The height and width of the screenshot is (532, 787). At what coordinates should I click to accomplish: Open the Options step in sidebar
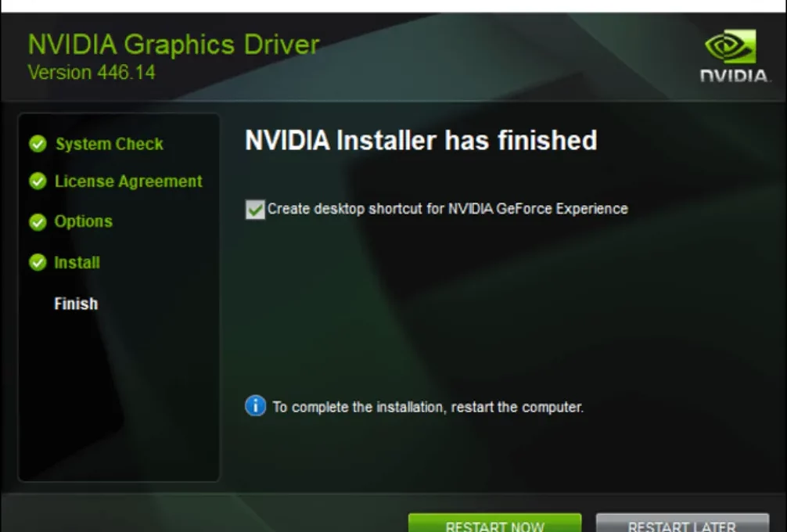[84, 221]
